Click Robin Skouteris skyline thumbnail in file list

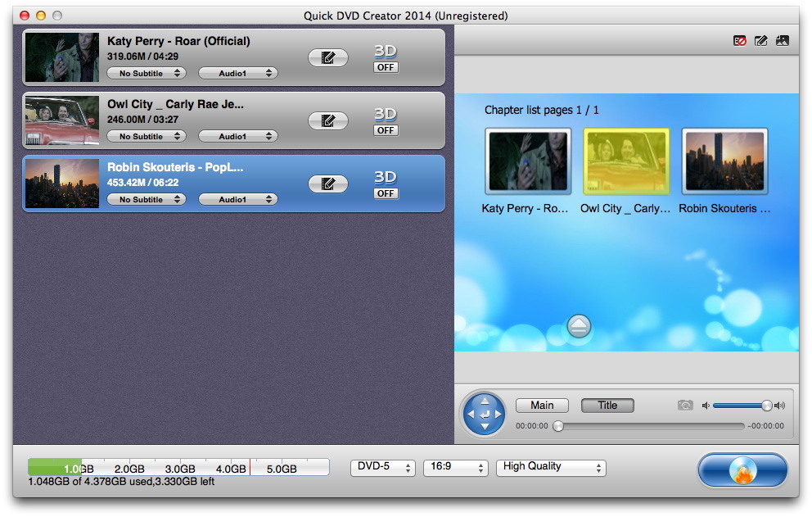click(x=61, y=183)
